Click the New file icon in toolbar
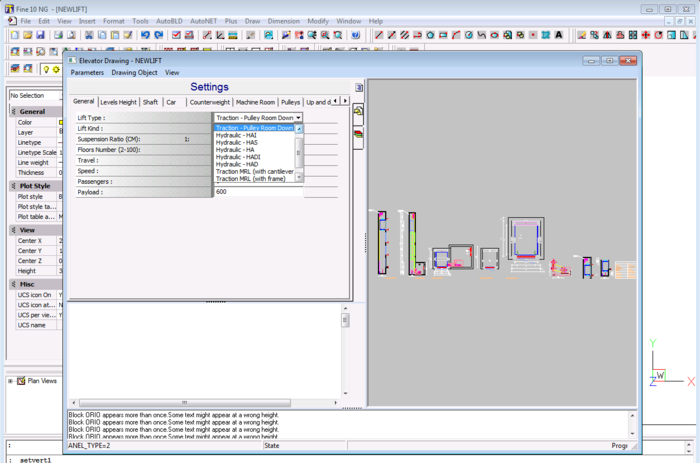The image size is (700, 463). pos(14,35)
